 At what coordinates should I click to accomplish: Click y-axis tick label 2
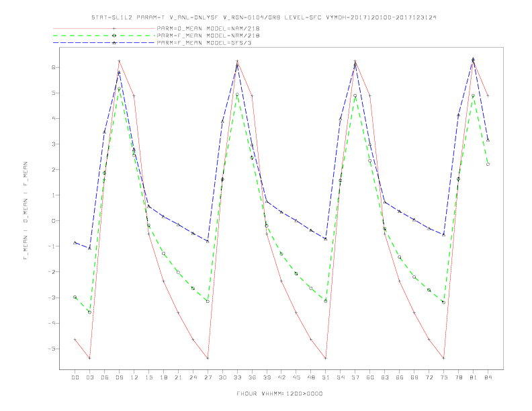tap(53, 169)
